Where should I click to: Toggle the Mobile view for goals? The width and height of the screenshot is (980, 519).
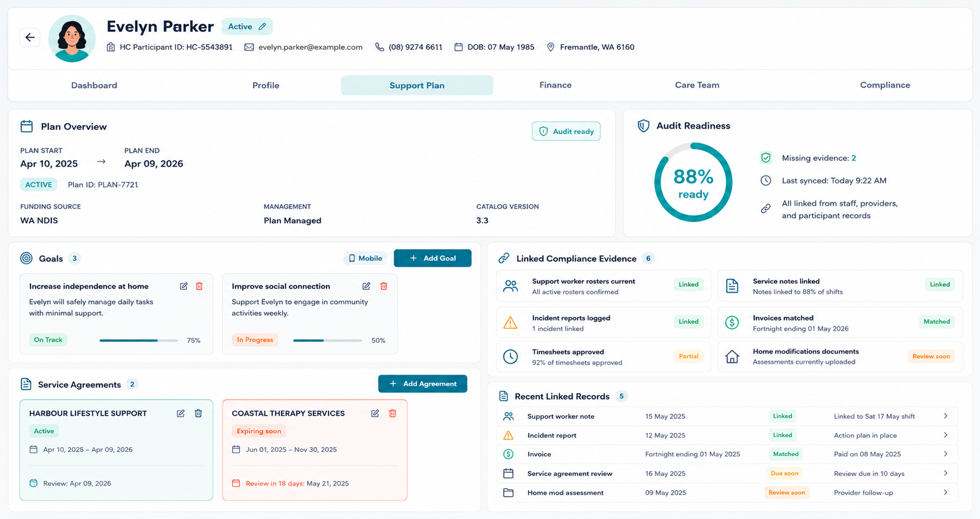(x=365, y=258)
